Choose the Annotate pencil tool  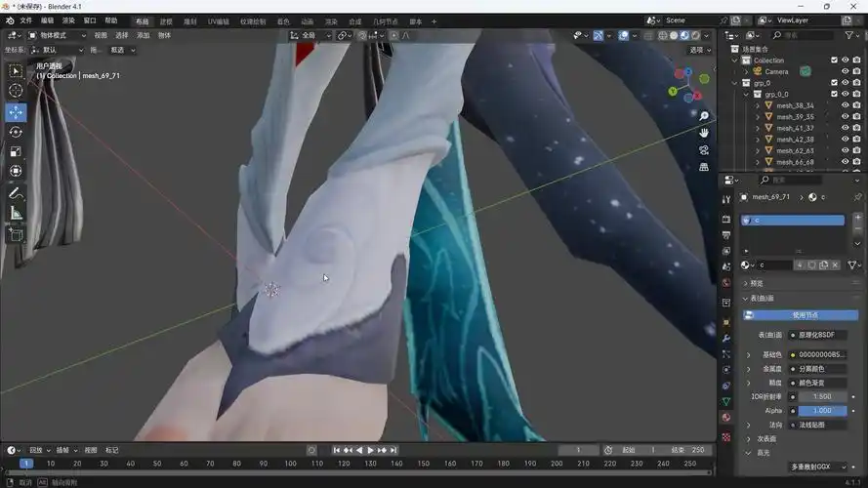pos(16,193)
